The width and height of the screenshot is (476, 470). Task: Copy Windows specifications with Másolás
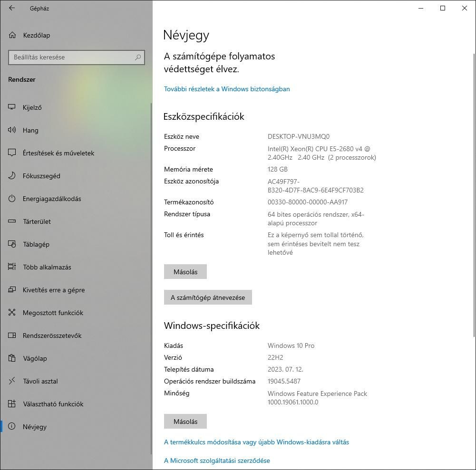(185, 422)
